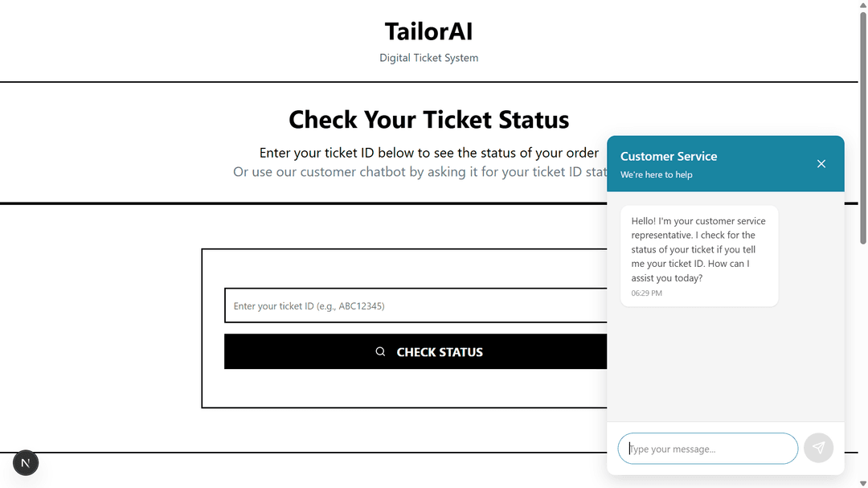The width and height of the screenshot is (868, 488).
Task: Click the scrollbar up arrow
Action: point(862,6)
